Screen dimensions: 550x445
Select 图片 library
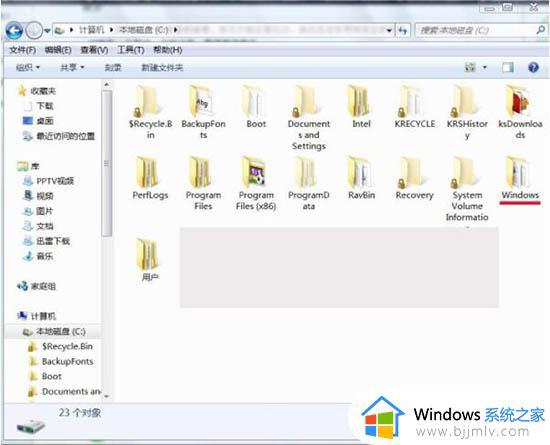click(45, 211)
